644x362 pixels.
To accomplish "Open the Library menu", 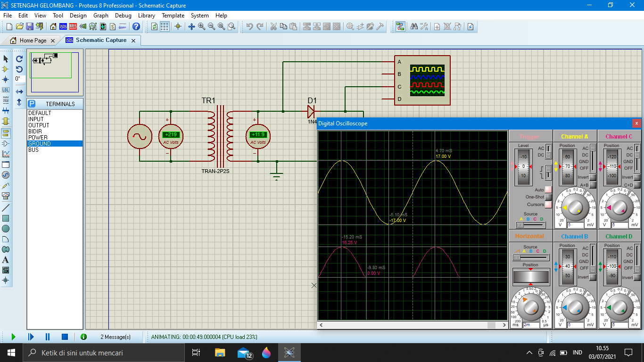I will point(147,16).
